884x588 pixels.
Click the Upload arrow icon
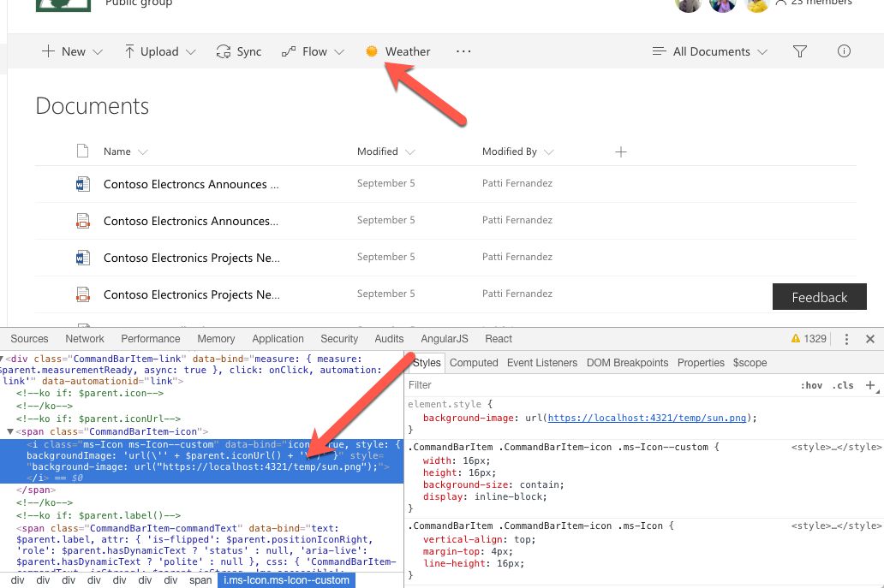[x=129, y=51]
